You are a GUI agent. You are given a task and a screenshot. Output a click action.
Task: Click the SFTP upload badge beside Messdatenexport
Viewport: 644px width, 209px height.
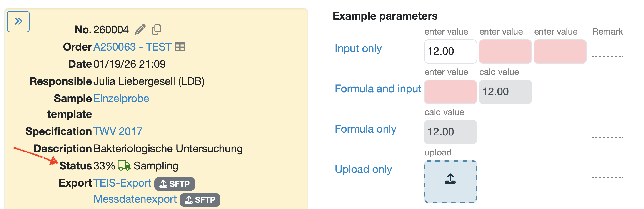pos(200,200)
